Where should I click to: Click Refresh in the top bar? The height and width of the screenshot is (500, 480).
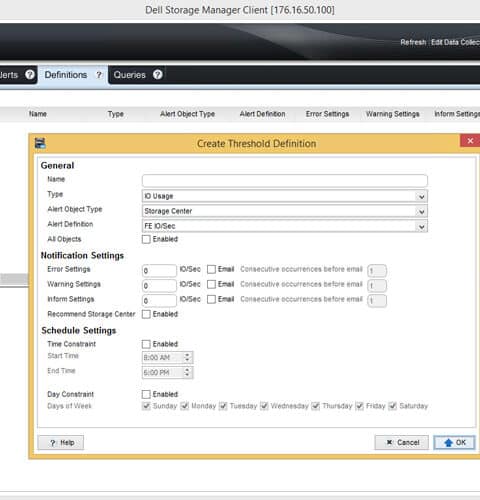pos(413,42)
